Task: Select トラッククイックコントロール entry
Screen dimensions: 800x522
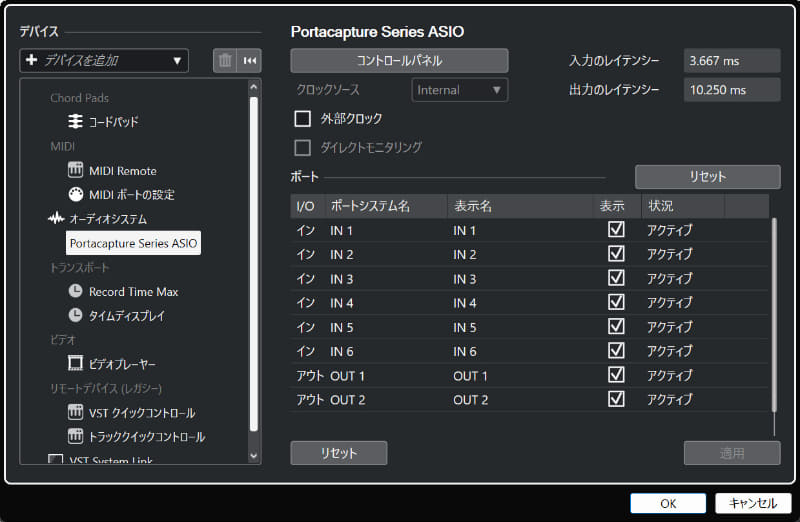Action: tap(147, 437)
